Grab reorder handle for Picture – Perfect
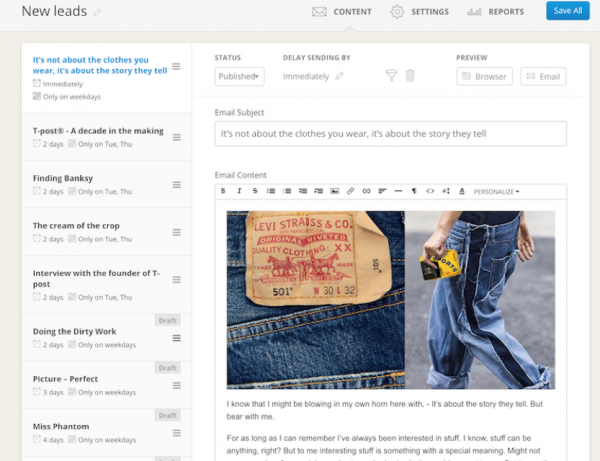Screen dimensions: 600x461 pos(176,385)
